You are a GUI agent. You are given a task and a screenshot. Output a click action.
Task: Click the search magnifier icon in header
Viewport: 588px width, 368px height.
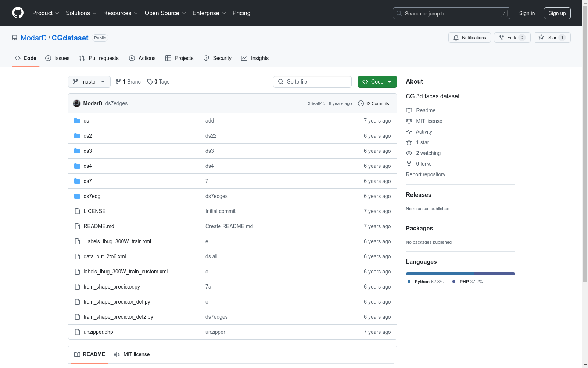[x=399, y=13]
